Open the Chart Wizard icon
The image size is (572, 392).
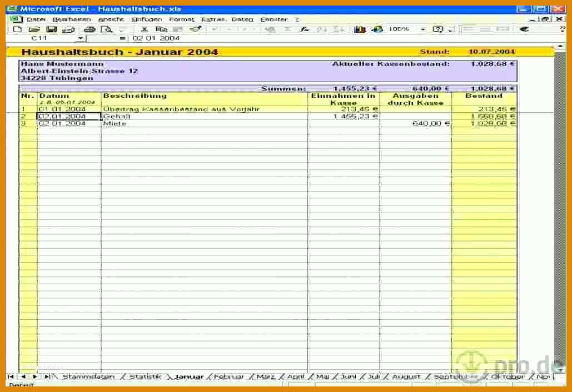(360, 29)
